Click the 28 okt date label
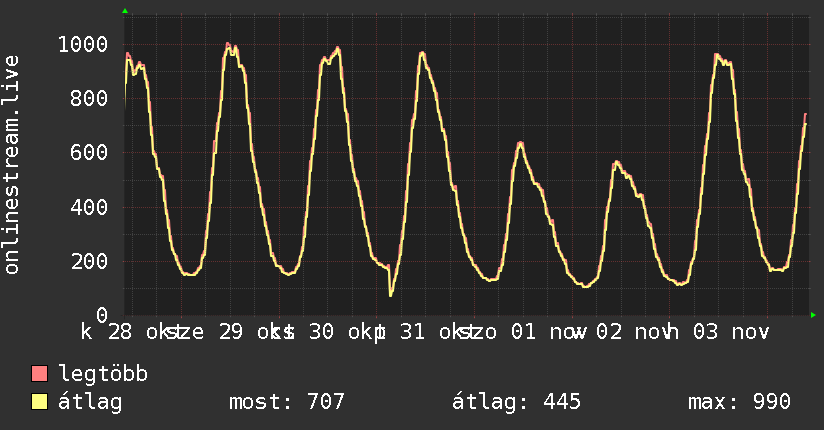Viewport: 824px width, 430px height. pos(140,332)
